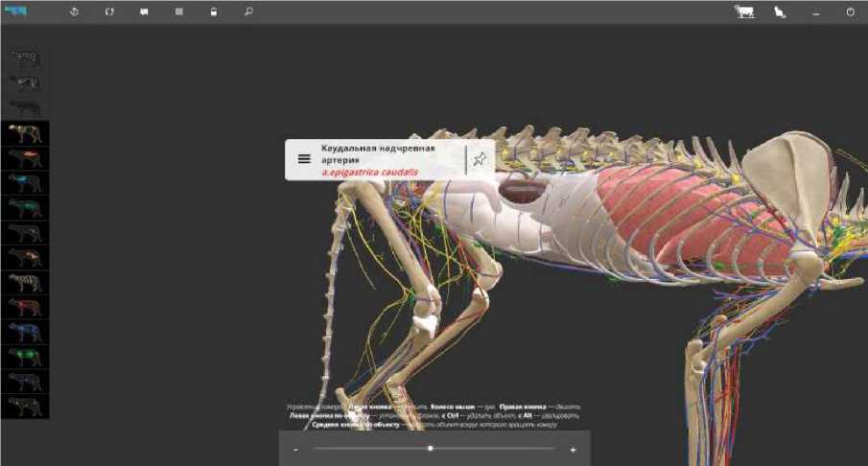
Task: Click the speech bubble comment icon
Action: [144, 12]
